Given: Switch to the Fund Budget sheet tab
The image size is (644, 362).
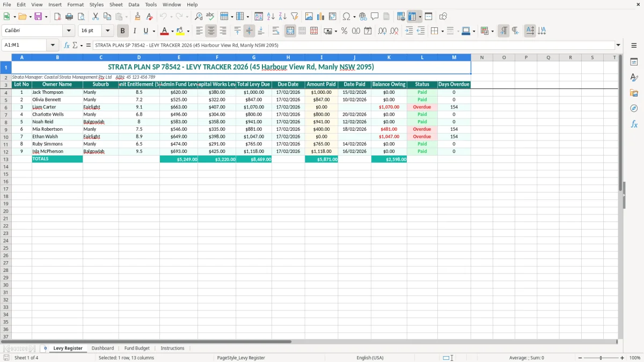Looking at the screenshot, I should point(137,349).
